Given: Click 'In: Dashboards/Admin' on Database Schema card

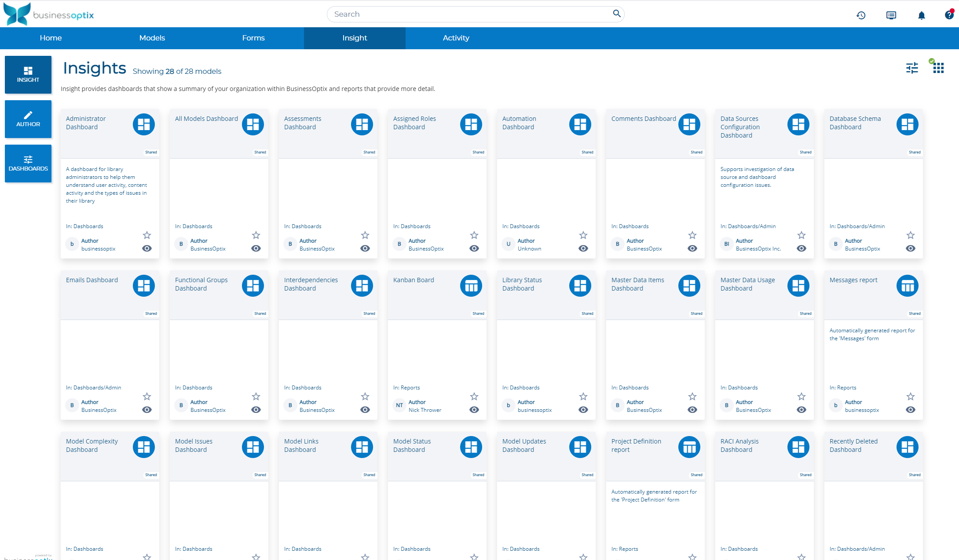Looking at the screenshot, I should (x=857, y=226).
